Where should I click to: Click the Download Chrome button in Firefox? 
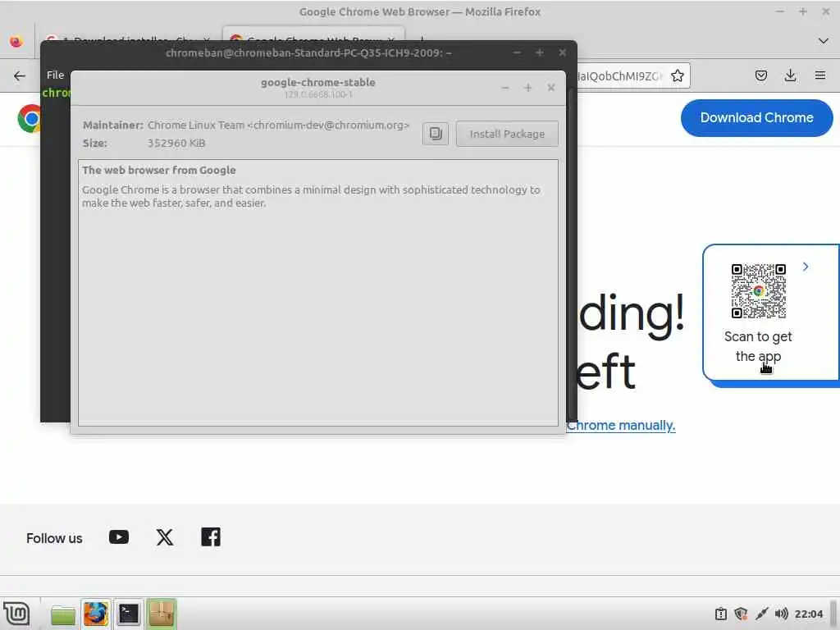[x=756, y=118]
